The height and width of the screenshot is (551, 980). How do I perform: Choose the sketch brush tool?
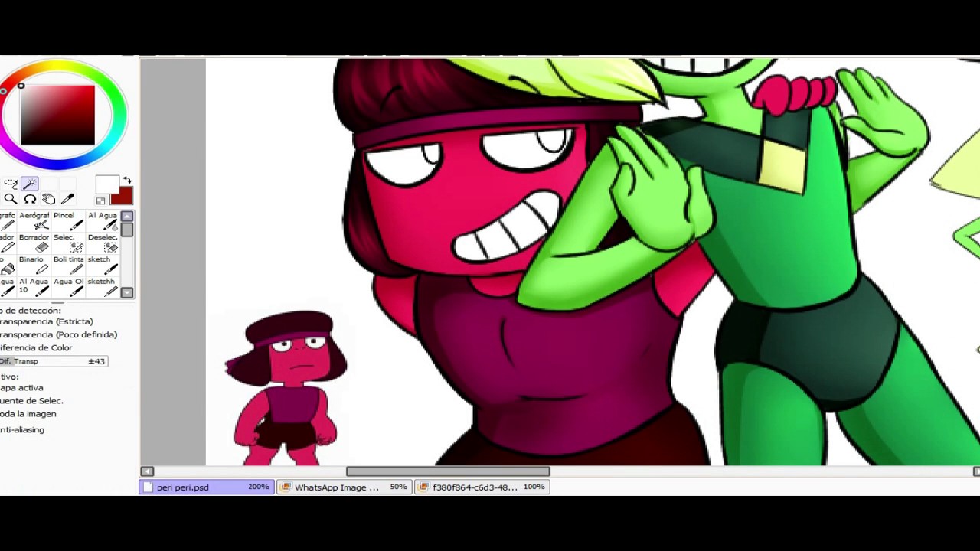click(103, 265)
